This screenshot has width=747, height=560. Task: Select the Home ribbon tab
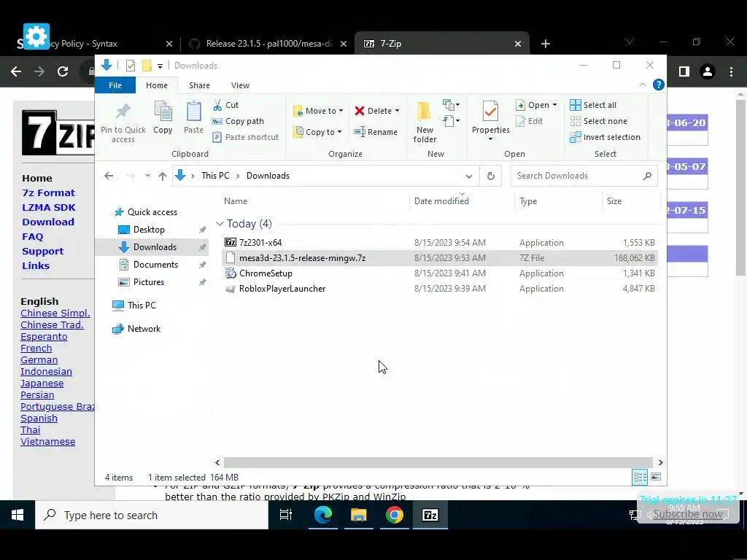[157, 85]
